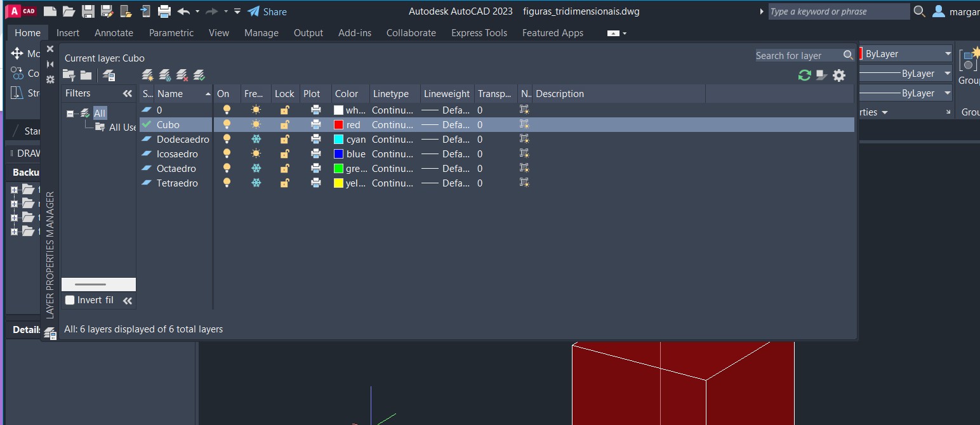
Task: Turn off the Dodecaedro layer lightbulb
Action: coord(227,140)
